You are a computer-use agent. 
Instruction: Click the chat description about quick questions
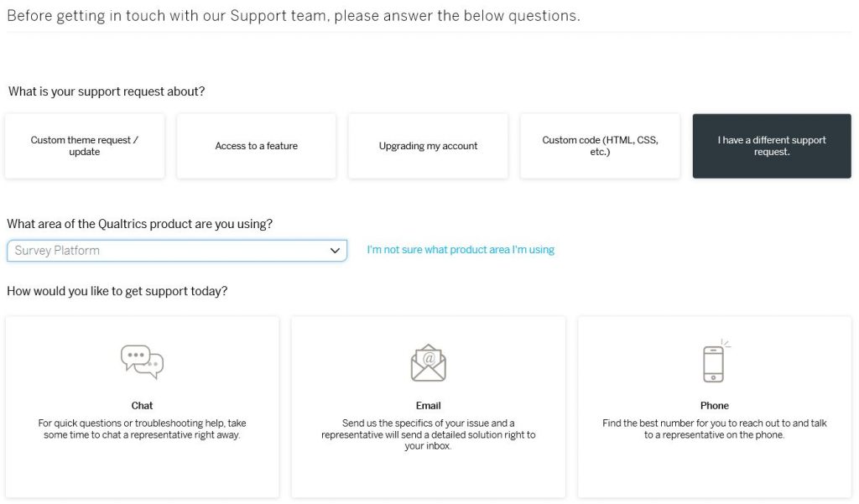tap(142, 429)
